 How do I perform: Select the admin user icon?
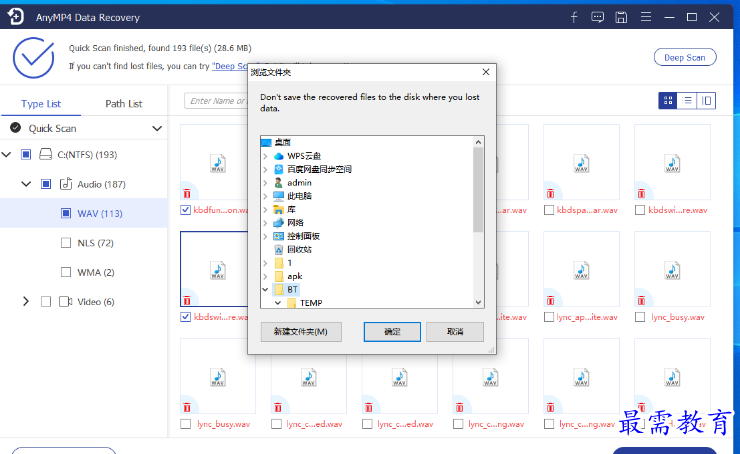(278, 183)
